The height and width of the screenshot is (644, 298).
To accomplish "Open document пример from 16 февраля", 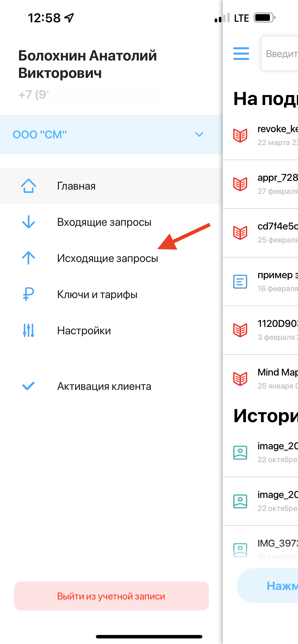I will click(x=260, y=281).
